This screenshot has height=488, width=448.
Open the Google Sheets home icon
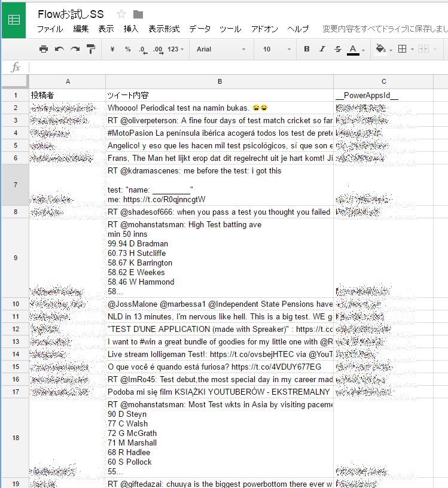[x=14, y=20]
